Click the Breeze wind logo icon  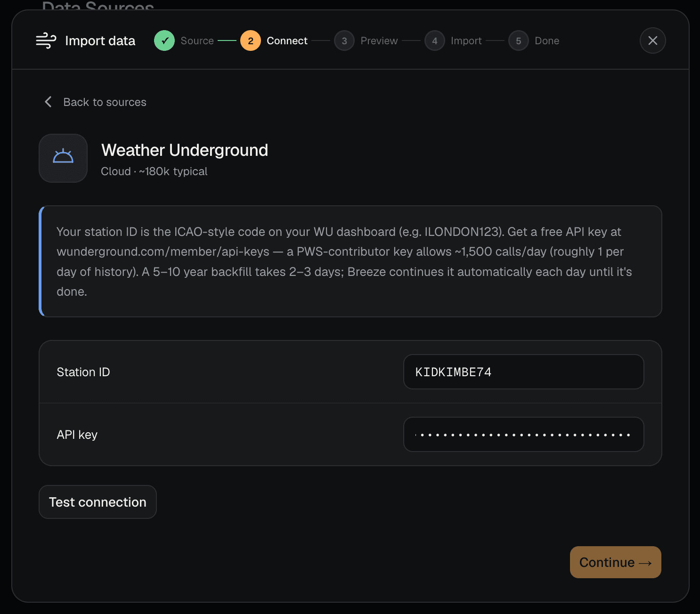pyautogui.click(x=46, y=40)
